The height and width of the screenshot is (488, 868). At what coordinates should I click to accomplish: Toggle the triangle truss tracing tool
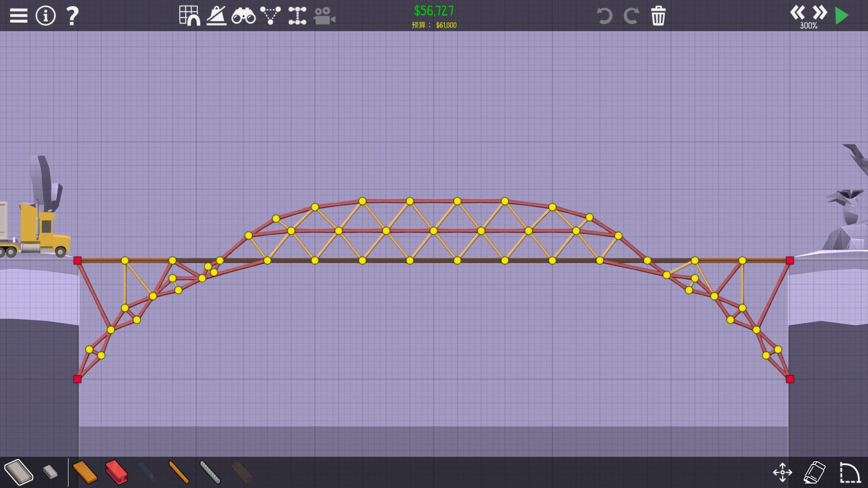point(270,16)
